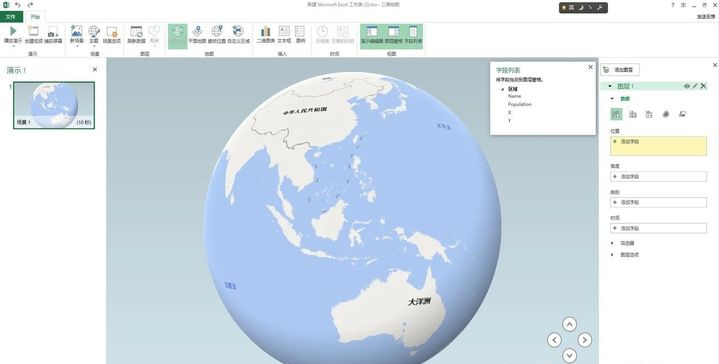Expand the Layer Options section

[x=612, y=254]
